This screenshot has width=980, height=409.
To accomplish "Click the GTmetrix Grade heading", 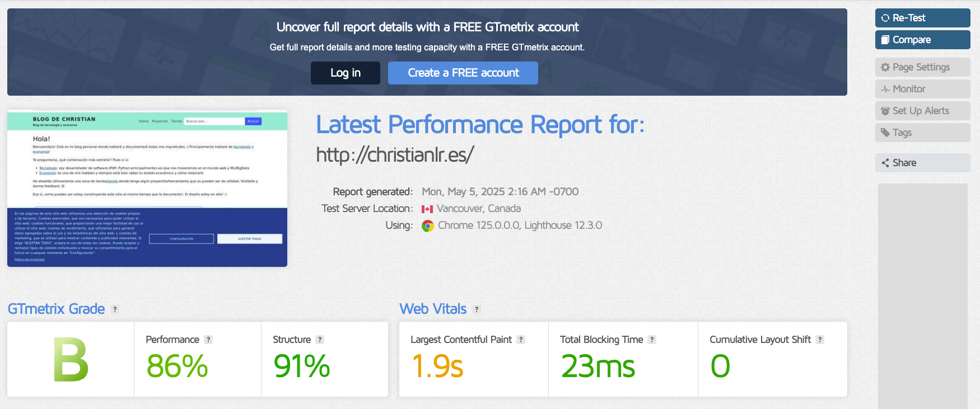I will point(56,309).
